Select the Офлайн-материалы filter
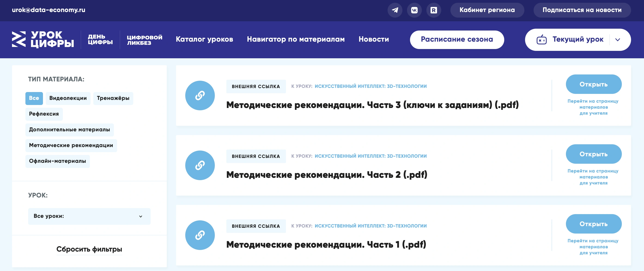 (x=58, y=161)
